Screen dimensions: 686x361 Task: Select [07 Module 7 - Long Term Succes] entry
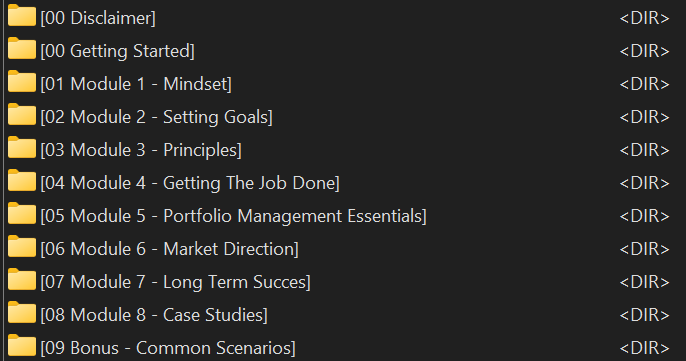click(x=175, y=282)
